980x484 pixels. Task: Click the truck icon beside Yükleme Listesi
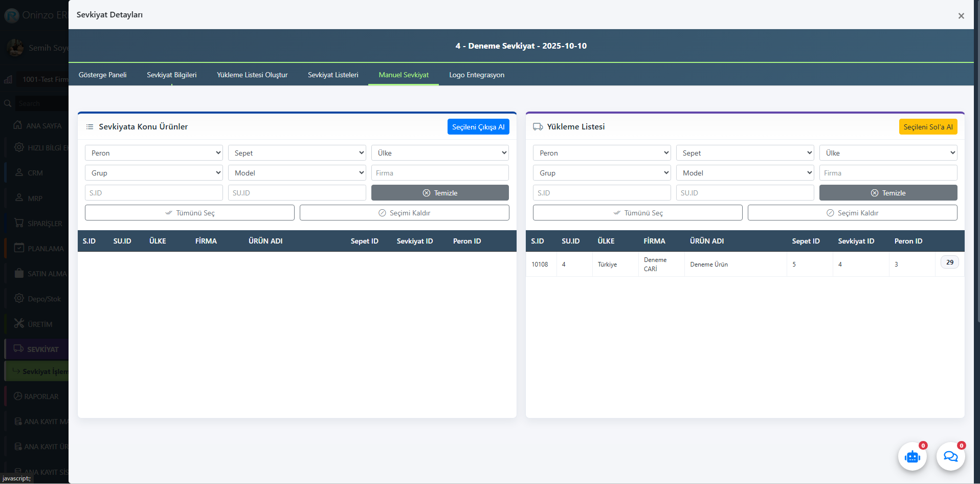point(538,127)
